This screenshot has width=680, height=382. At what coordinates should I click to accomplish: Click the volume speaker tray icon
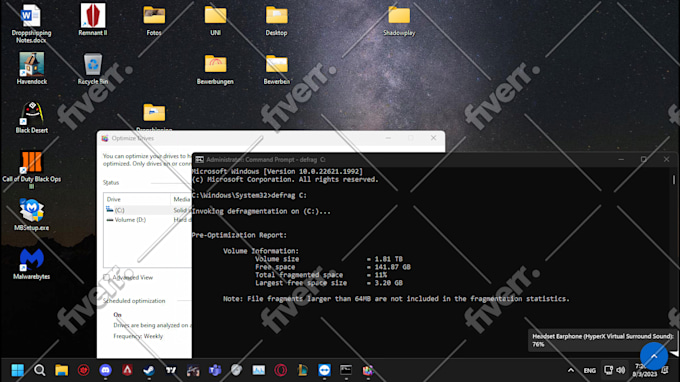coord(621,370)
